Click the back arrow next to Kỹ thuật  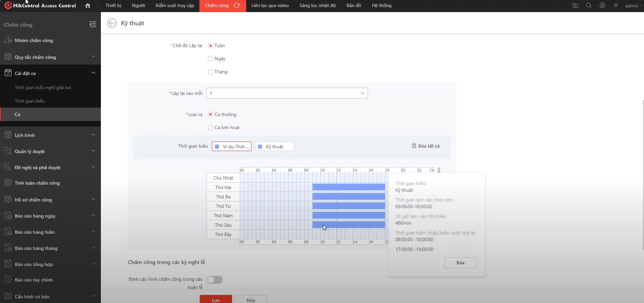[x=112, y=23]
